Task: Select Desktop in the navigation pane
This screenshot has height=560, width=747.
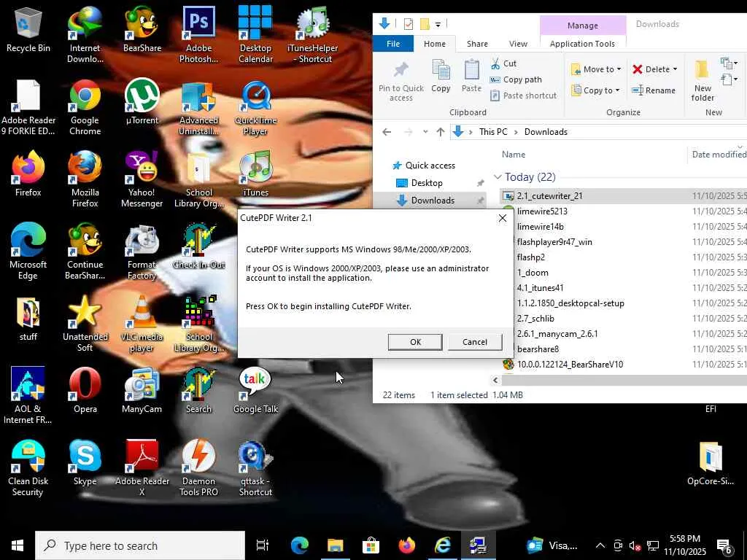Action: pyautogui.click(x=419, y=183)
